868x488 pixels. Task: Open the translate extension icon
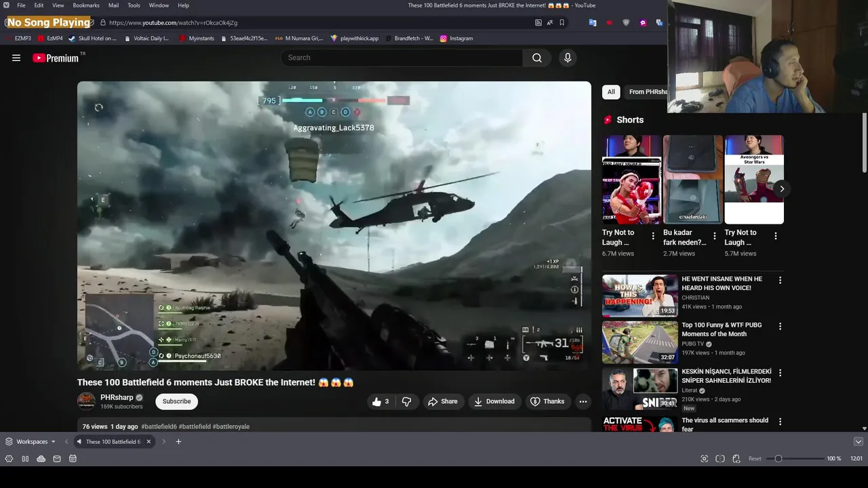593,22
